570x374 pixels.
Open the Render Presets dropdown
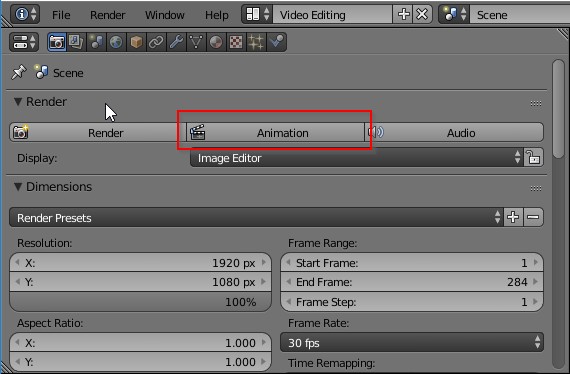pos(256,217)
